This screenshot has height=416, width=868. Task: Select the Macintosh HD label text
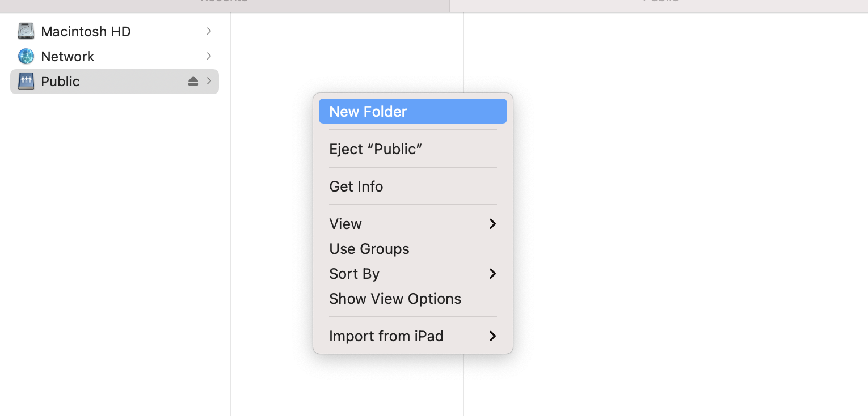(x=86, y=32)
